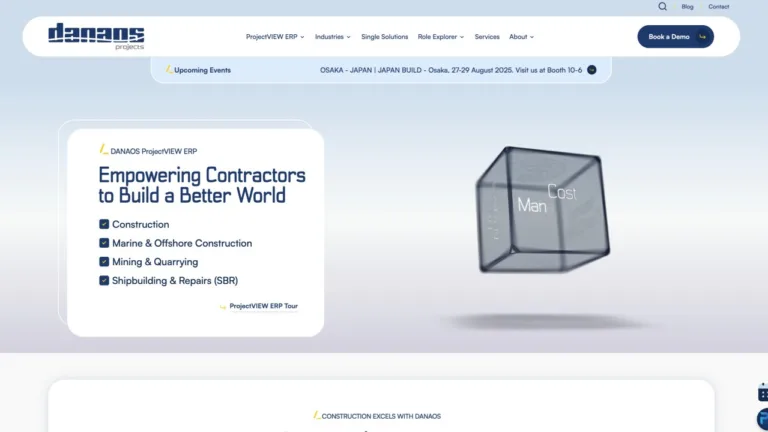Toggle the Mining & Quarrying checkbox

(104, 262)
